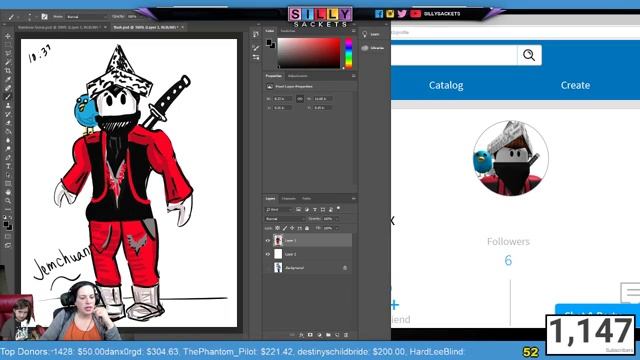Click the rainbow hue slider
This screenshot has width=640, height=360.
(349, 53)
